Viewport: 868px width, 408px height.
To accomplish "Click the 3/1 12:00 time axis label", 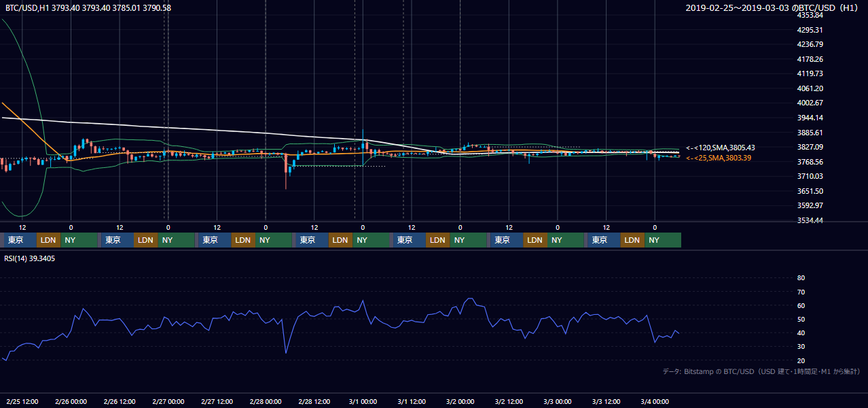I will tap(412, 401).
